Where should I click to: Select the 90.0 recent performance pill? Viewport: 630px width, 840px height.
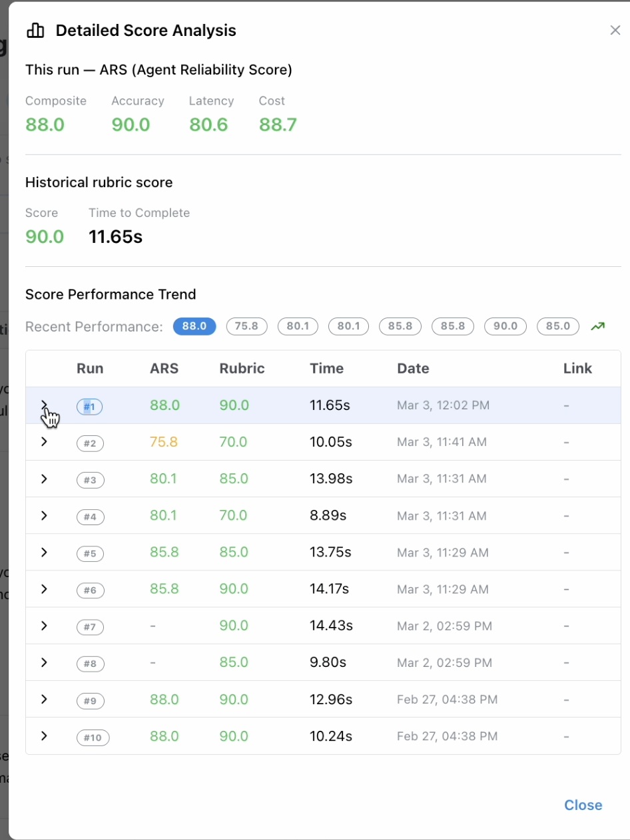click(x=505, y=326)
